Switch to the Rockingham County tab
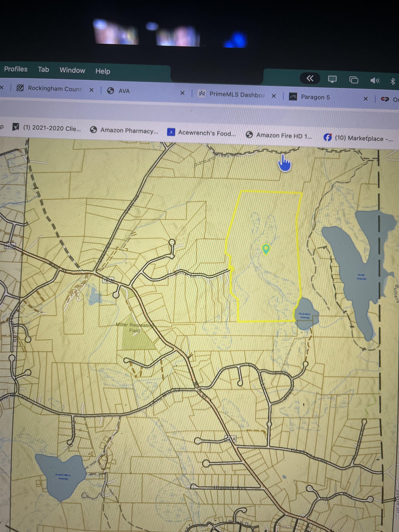The image size is (399, 532). coord(54,88)
